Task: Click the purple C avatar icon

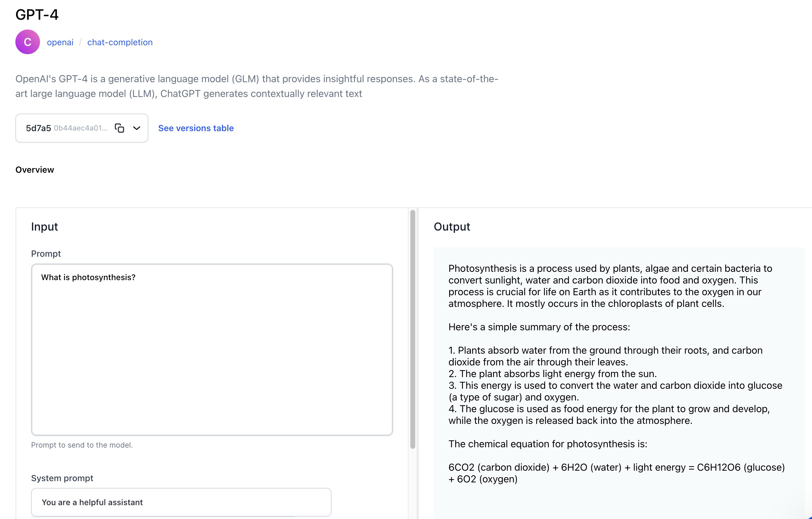Action: coord(28,42)
